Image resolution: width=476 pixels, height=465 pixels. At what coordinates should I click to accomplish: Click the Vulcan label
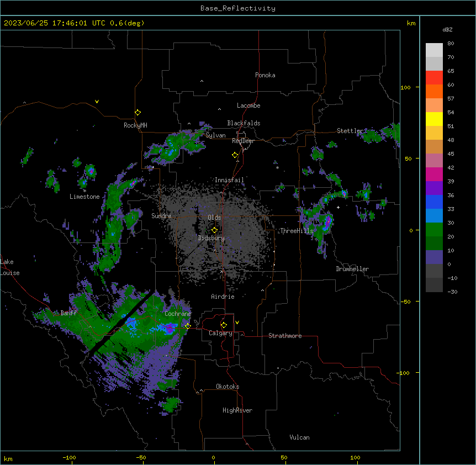[x=299, y=437]
